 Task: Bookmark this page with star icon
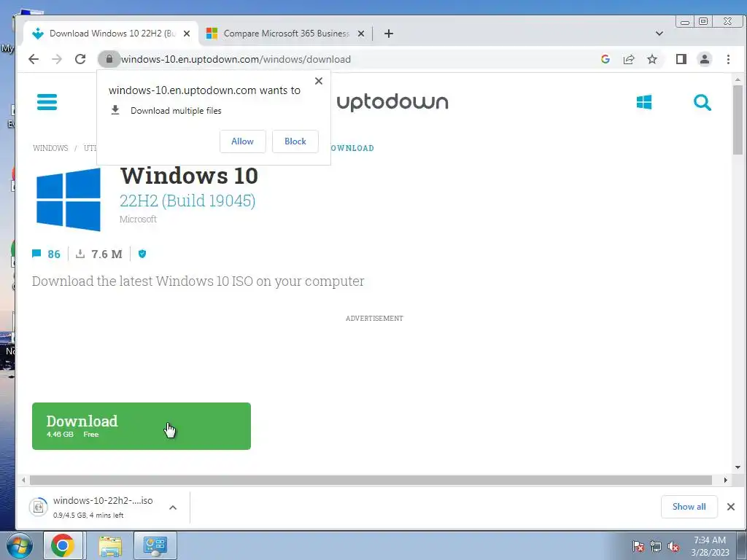coord(652,59)
